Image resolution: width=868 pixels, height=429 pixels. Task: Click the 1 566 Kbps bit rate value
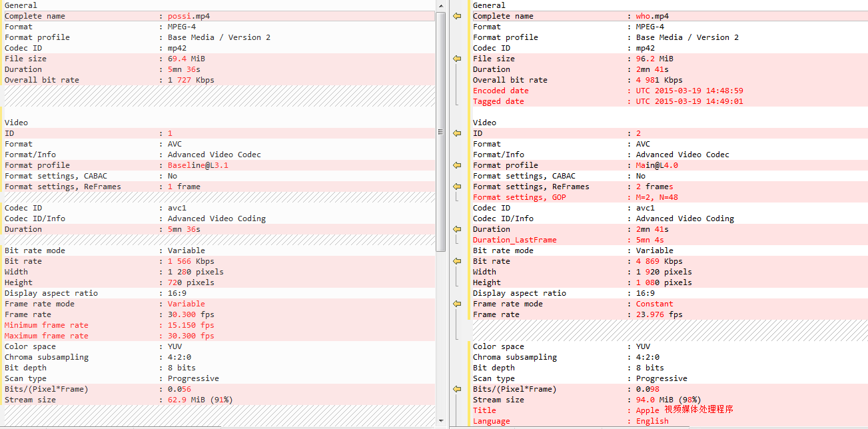tap(191, 261)
